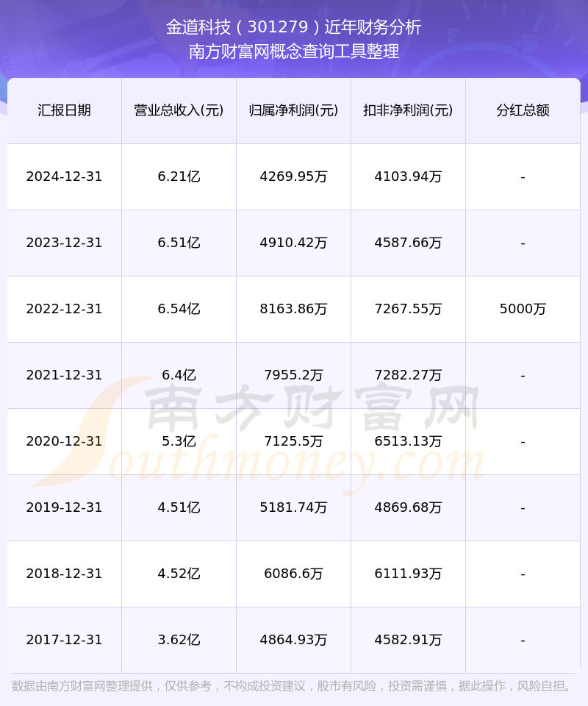Select the 2022-12-31 date cell
Viewport: 588px width, 706px height.
tap(64, 309)
